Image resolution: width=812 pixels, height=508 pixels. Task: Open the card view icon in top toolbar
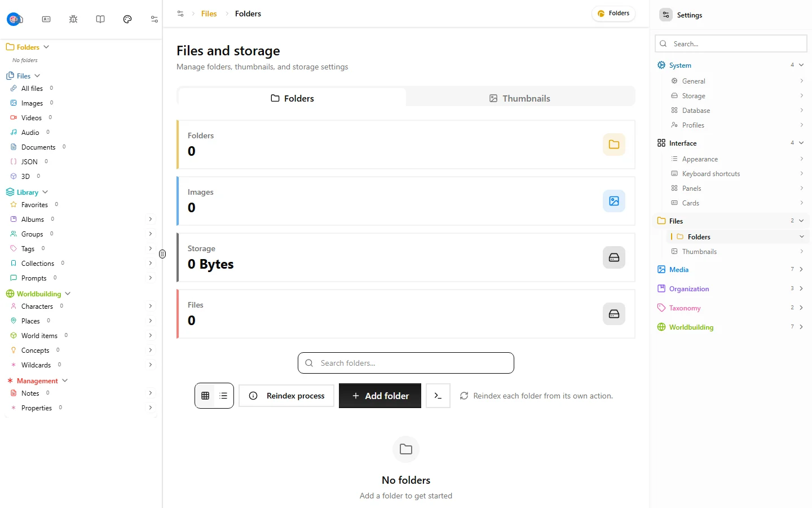pyautogui.click(x=46, y=19)
